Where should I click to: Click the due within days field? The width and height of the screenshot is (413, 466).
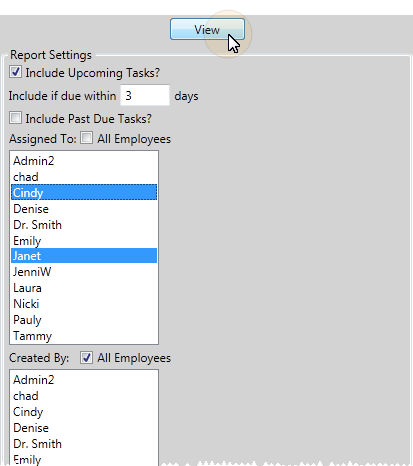(x=145, y=95)
